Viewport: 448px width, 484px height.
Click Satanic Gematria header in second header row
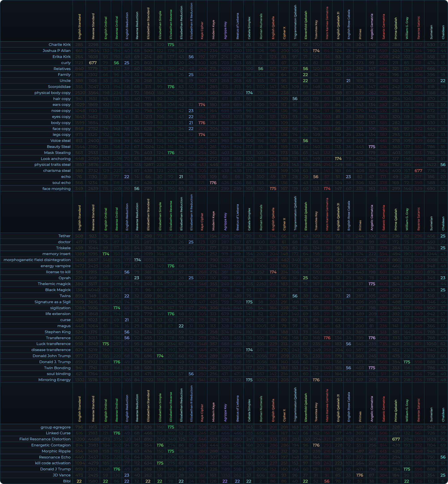tap(384, 218)
